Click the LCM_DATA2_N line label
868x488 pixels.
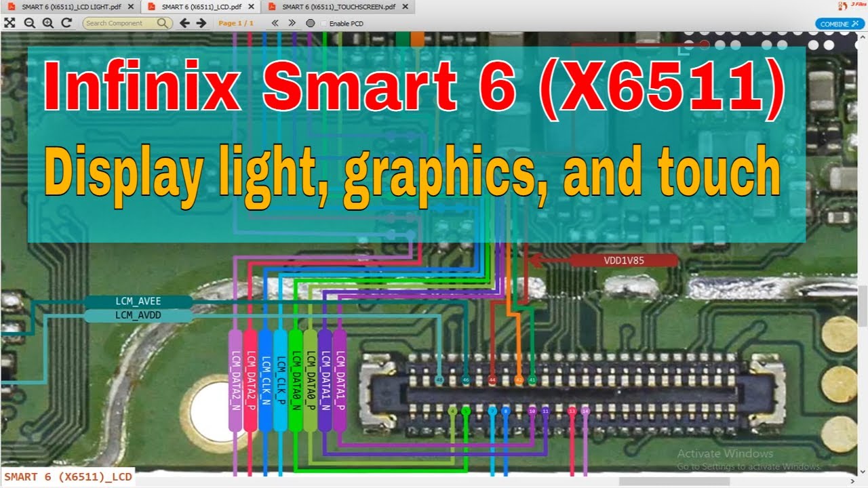(x=235, y=380)
